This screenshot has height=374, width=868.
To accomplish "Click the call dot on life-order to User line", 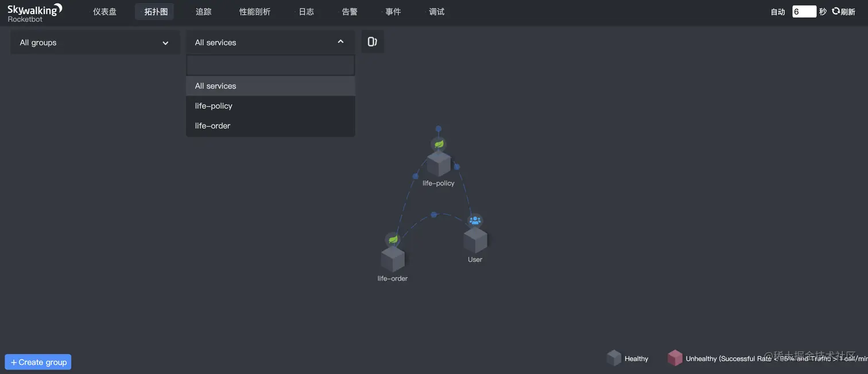I will click(x=434, y=215).
